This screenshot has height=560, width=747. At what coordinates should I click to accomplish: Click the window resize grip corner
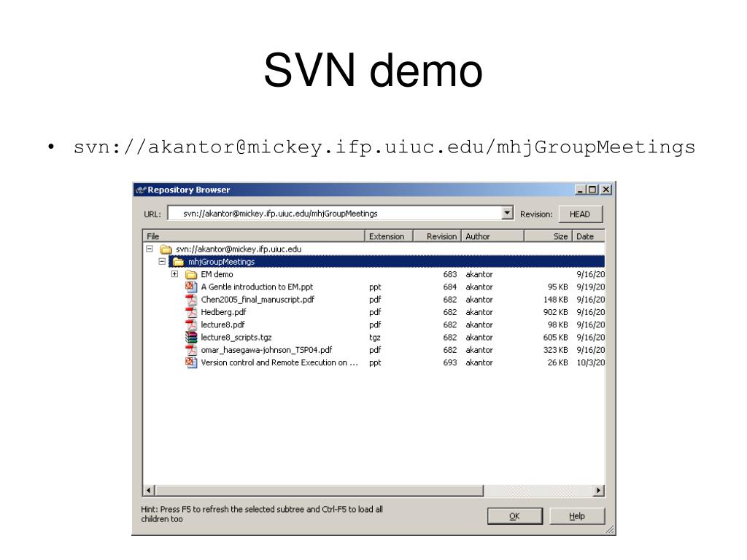610,529
